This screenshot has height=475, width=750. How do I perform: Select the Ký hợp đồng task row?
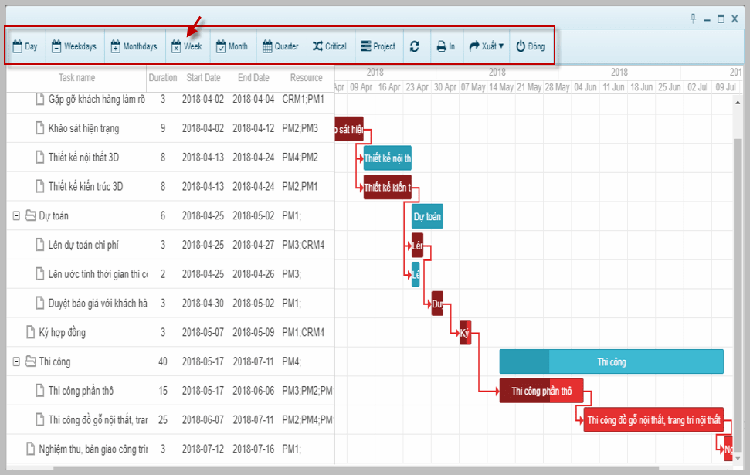click(68, 333)
